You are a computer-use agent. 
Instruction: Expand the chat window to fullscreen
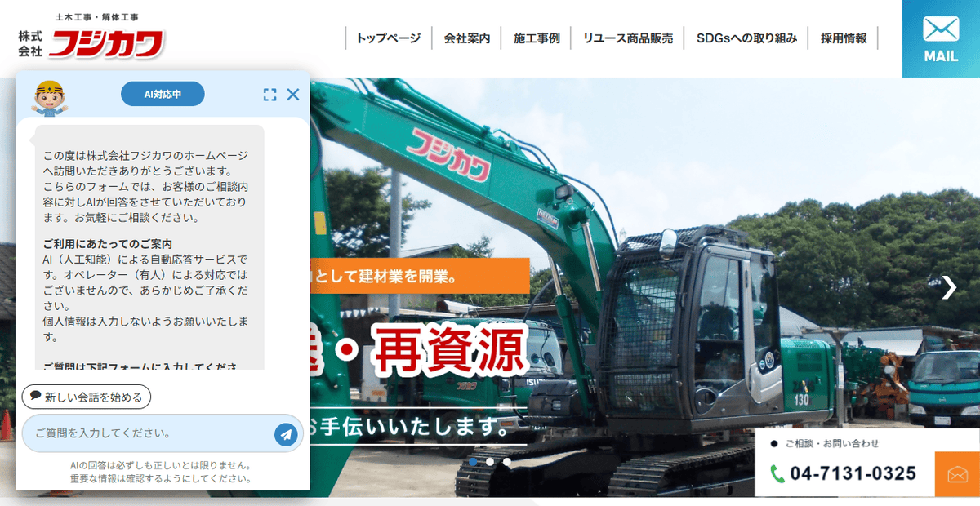269,94
